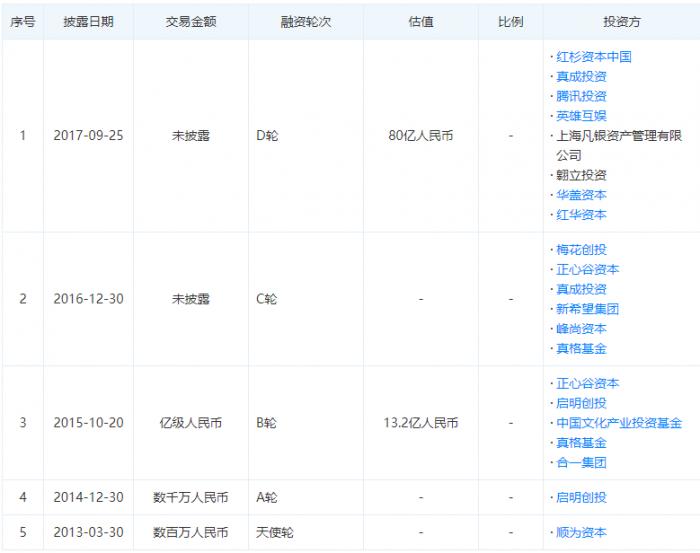Open the 红华资本 investor link

coord(581,215)
